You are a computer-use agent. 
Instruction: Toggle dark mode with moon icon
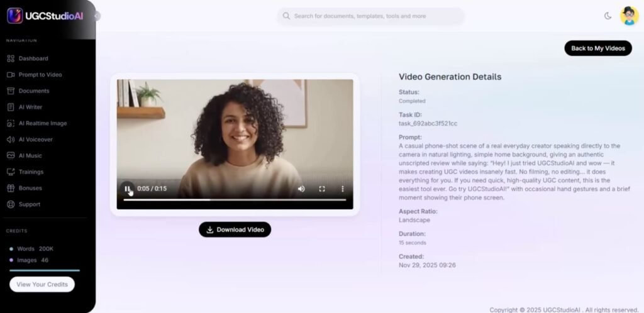tap(608, 16)
